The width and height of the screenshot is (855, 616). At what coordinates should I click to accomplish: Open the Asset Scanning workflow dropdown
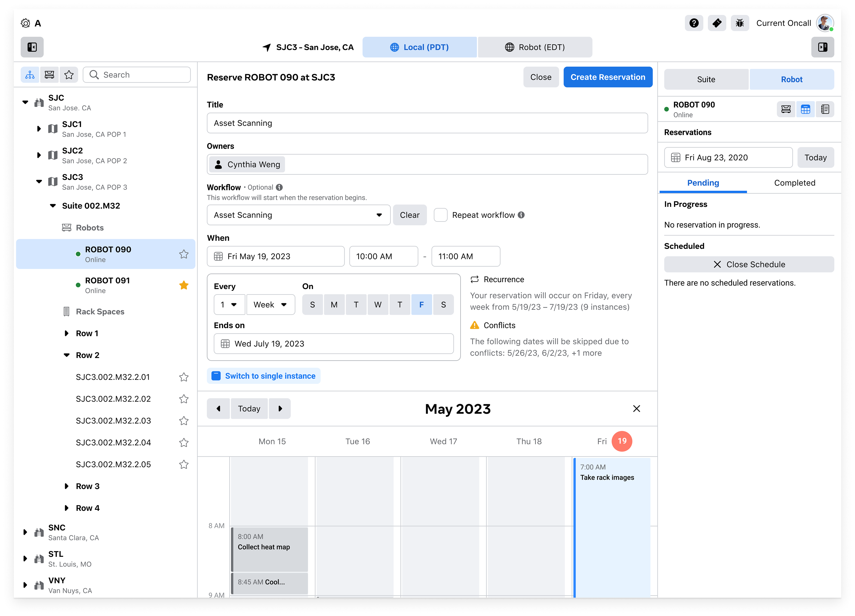point(299,215)
